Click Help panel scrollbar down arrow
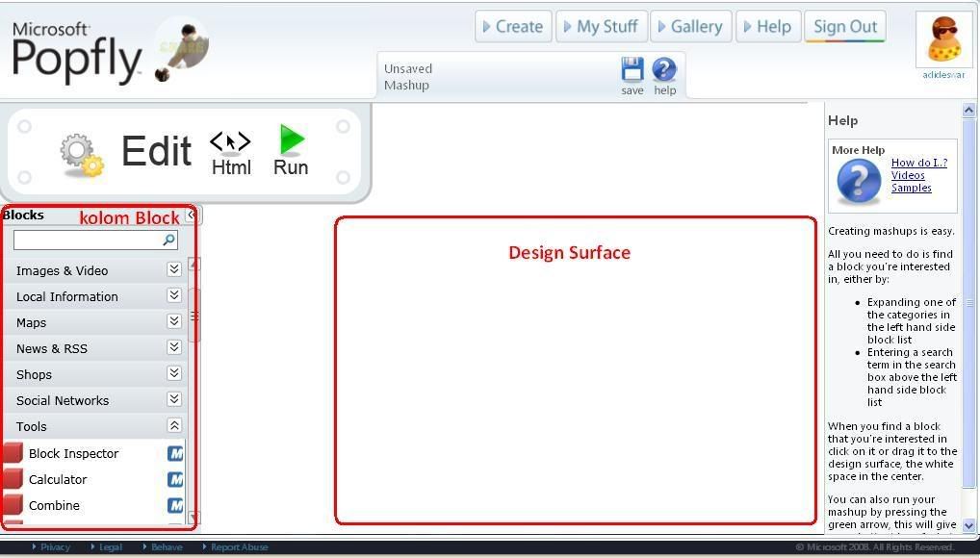The image size is (980, 558). coord(968,525)
